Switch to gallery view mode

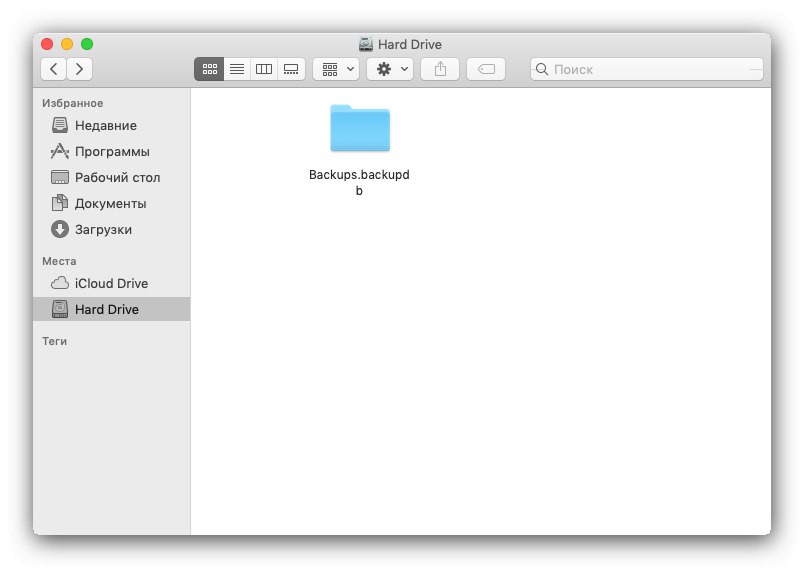click(291, 69)
